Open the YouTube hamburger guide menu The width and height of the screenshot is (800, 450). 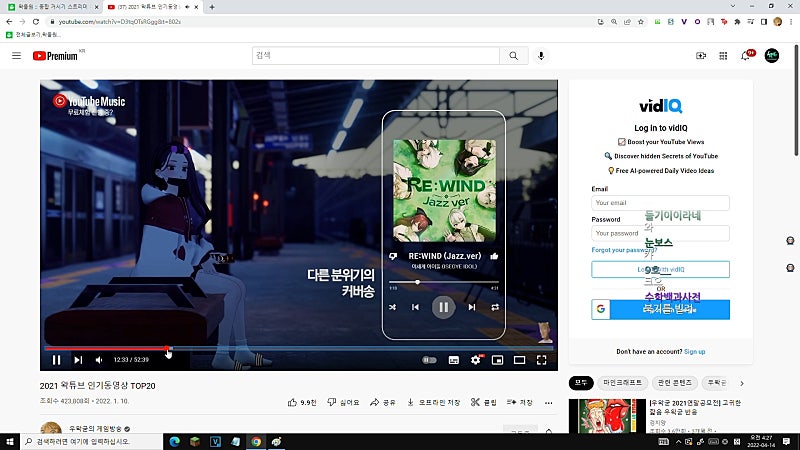tap(16, 56)
